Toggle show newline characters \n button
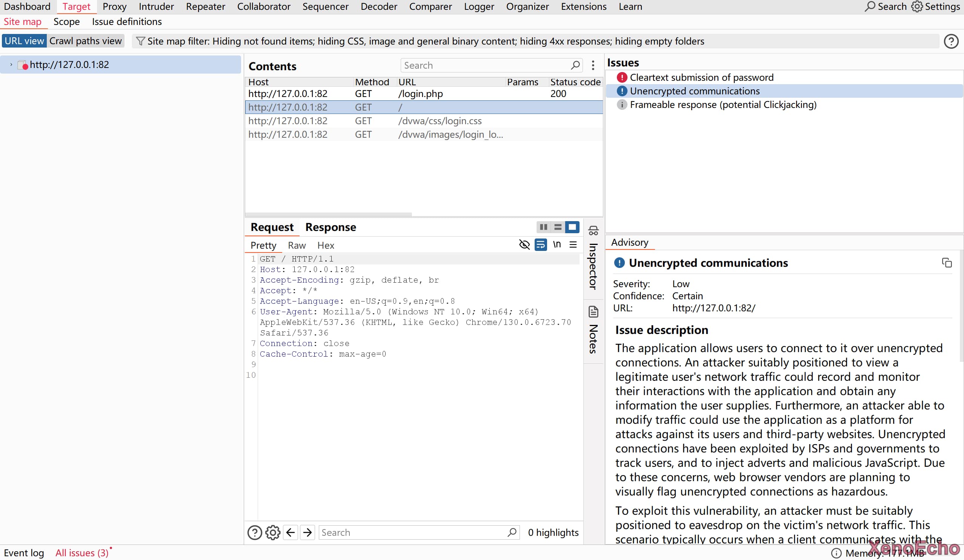 pyautogui.click(x=557, y=245)
